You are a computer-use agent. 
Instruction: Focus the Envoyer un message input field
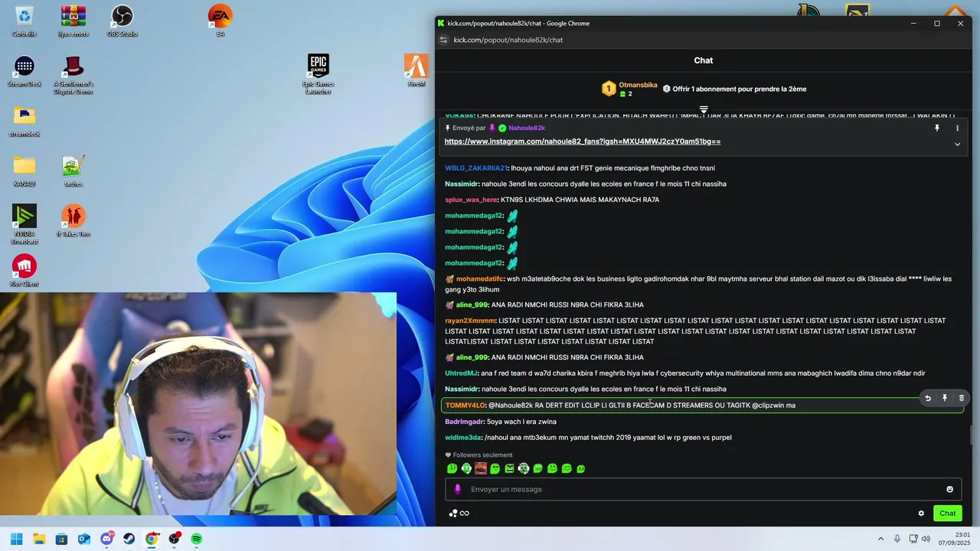tap(703, 490)
